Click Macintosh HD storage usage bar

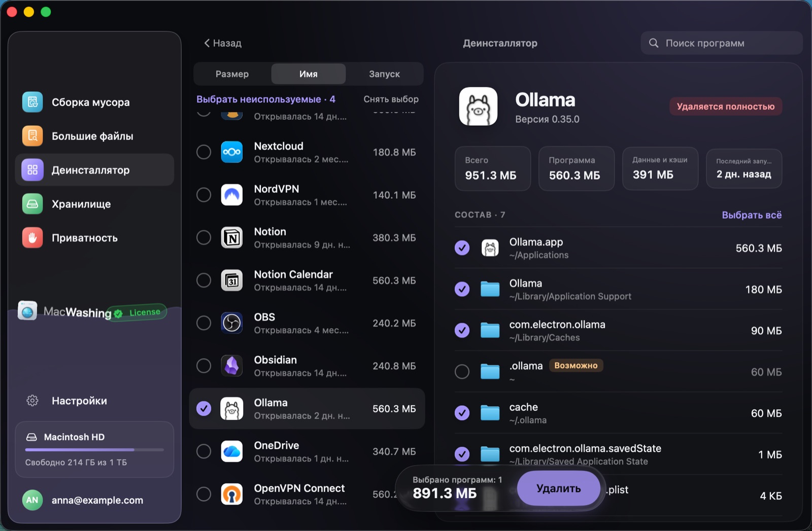(94, 449)
